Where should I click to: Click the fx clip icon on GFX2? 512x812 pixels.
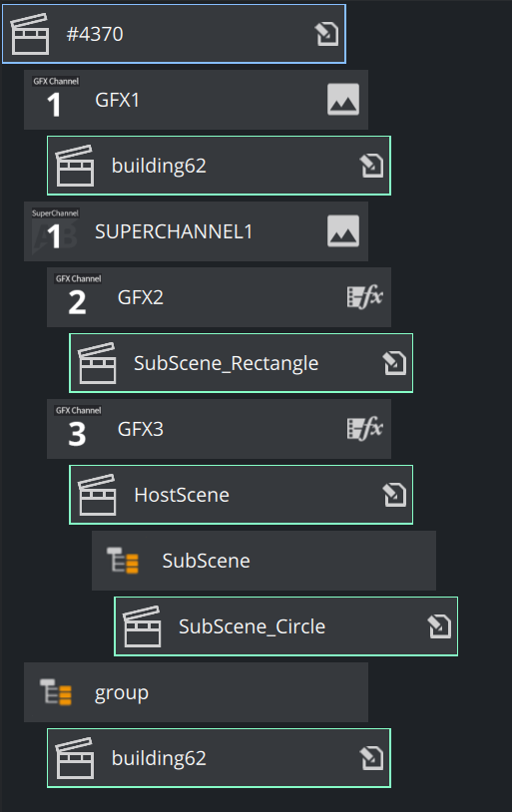365,297
